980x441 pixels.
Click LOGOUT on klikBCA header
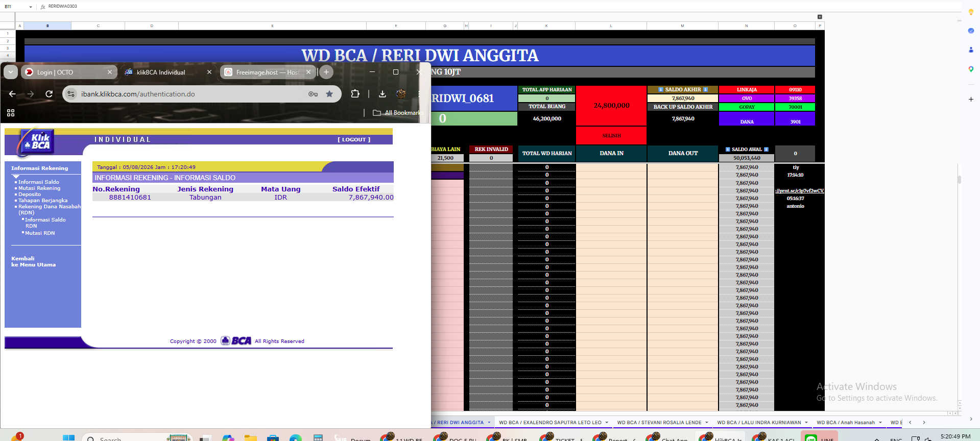(x=354, y=139)
